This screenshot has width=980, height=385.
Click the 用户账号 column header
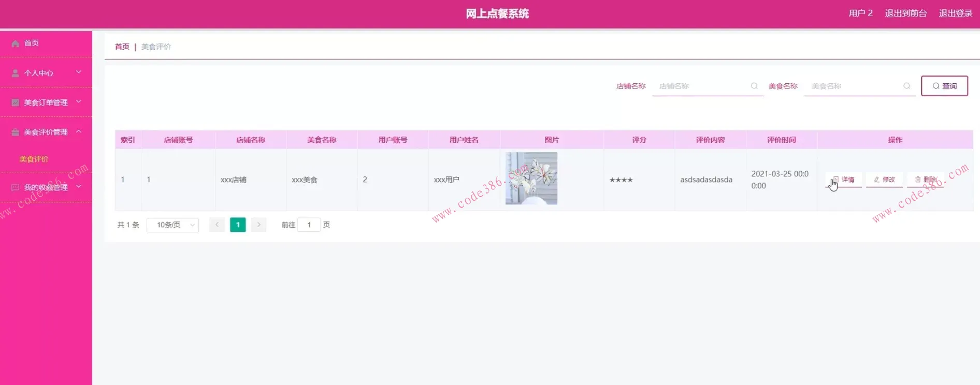click(393, 140)
